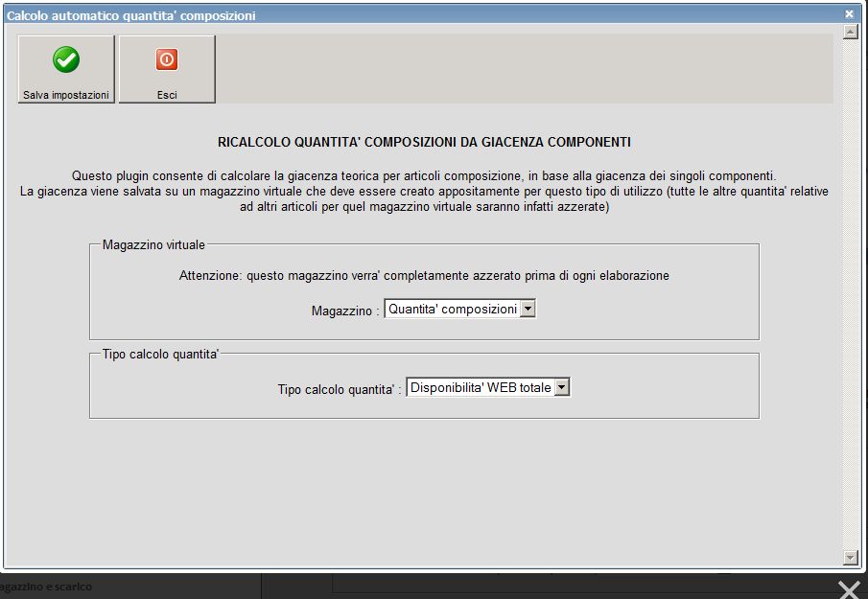Click the 'Magazzino :' field label

[345, 311]
